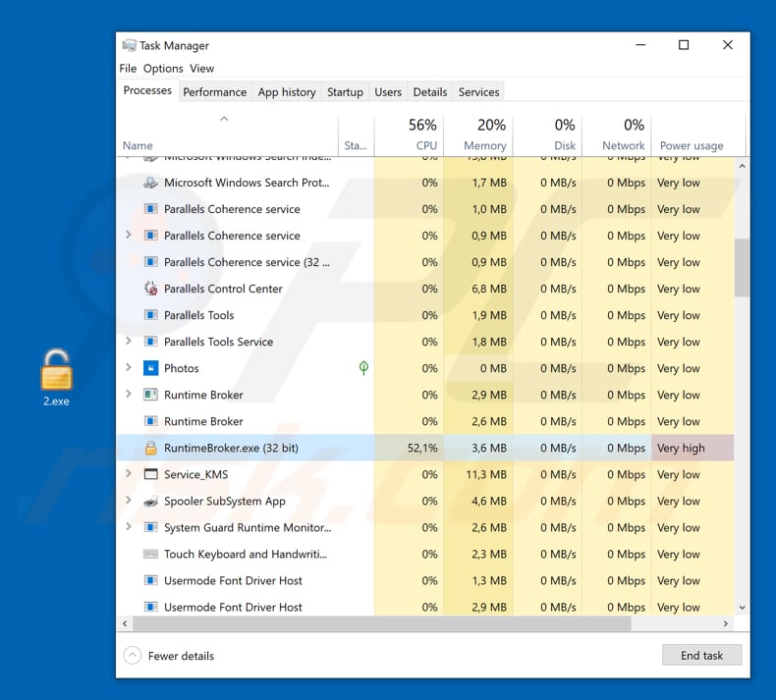Switch to the App history tab

coord(287,92)
